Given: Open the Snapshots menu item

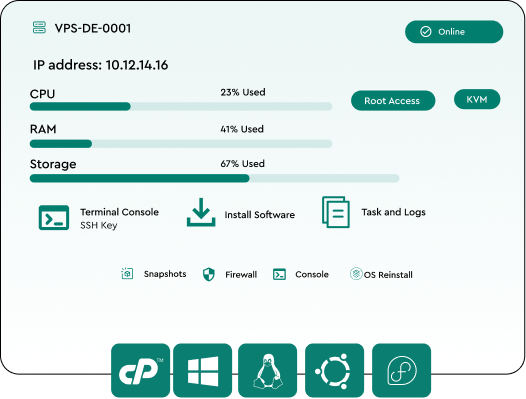Looking at the screenshot, I should [x=165, y=274].
